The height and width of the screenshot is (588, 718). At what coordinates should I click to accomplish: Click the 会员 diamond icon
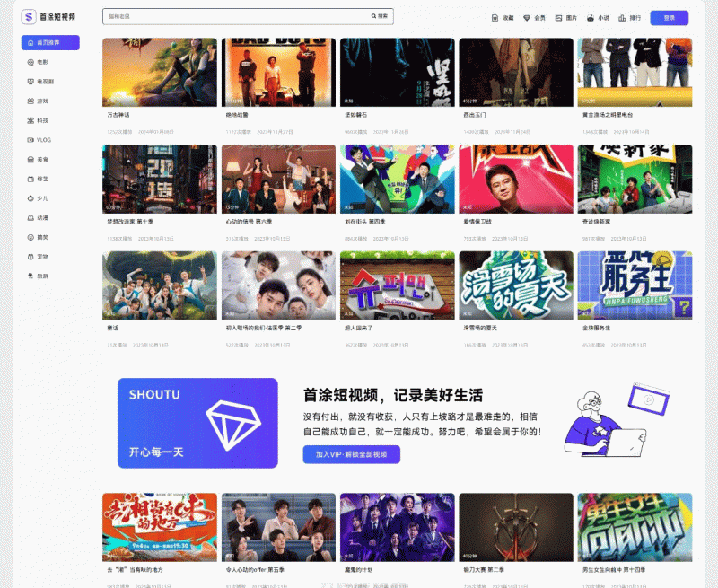[527, 18]
